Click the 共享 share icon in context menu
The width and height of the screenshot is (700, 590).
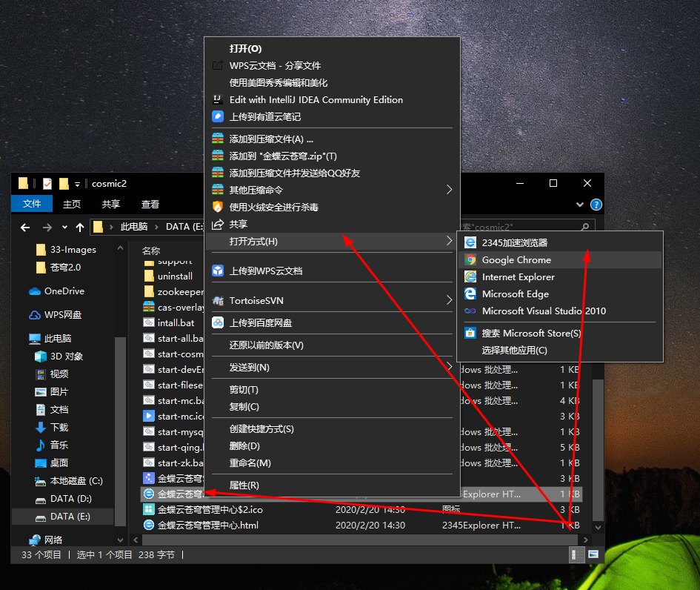click(218, 224)
